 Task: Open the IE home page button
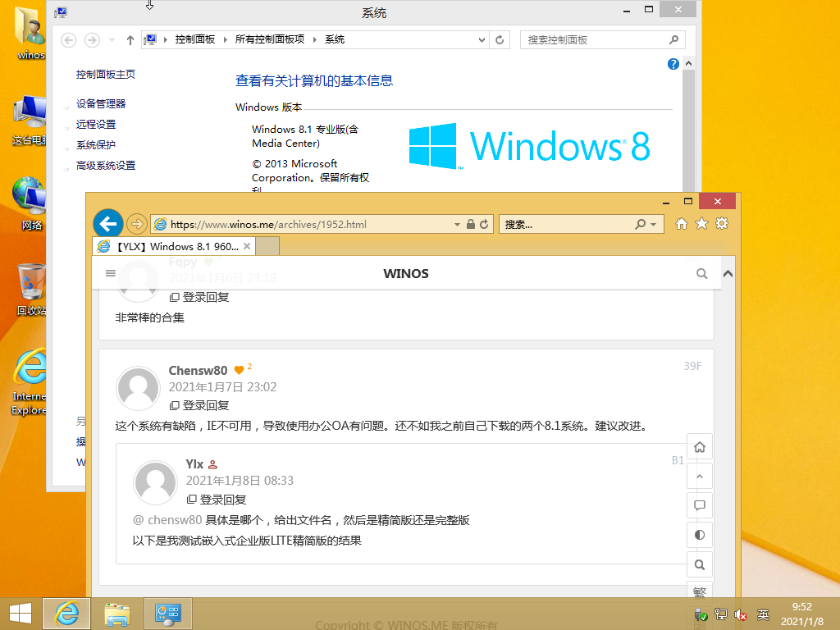(682, 223)
